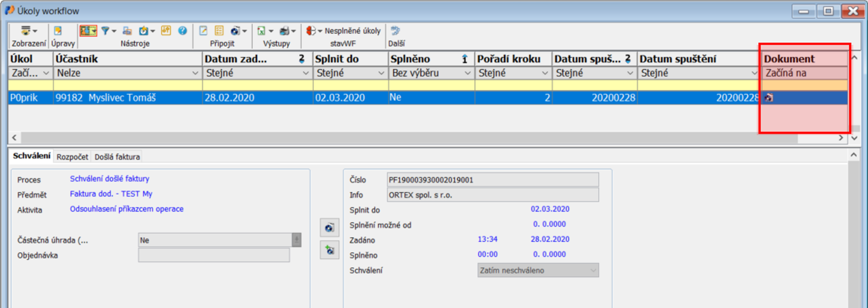
Task: Click the add document button with plus
Action: 329,251
